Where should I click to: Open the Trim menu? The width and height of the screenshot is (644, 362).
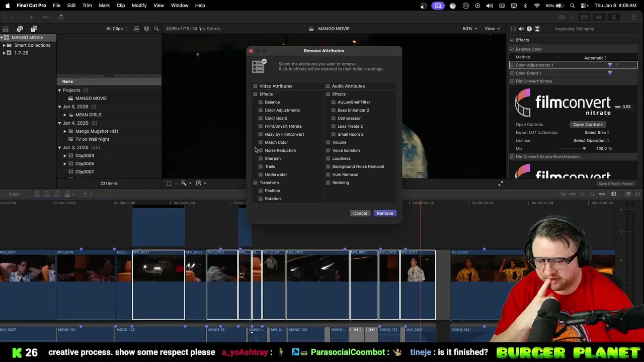87,6
